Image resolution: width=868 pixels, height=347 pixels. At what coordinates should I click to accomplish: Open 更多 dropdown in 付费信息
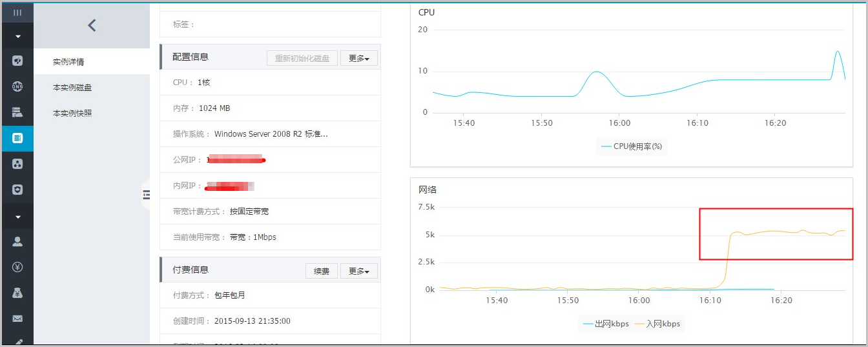(x=359, y=271)
